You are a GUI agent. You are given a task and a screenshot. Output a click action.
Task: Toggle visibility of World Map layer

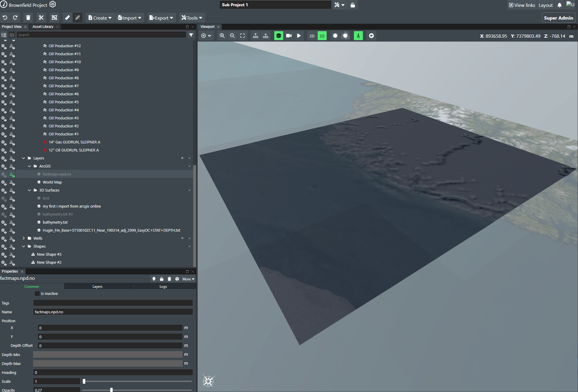pos(4,182)
